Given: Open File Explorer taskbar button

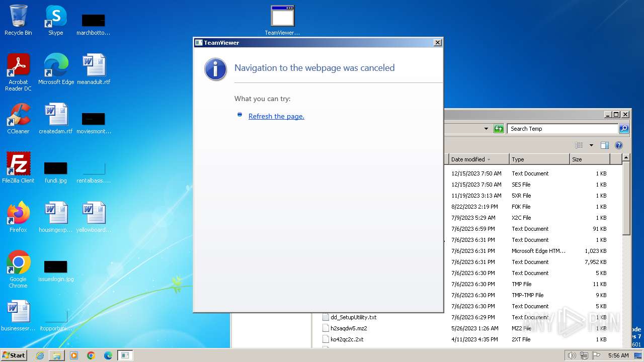Looking at the screenshot, I should (57, 355).
